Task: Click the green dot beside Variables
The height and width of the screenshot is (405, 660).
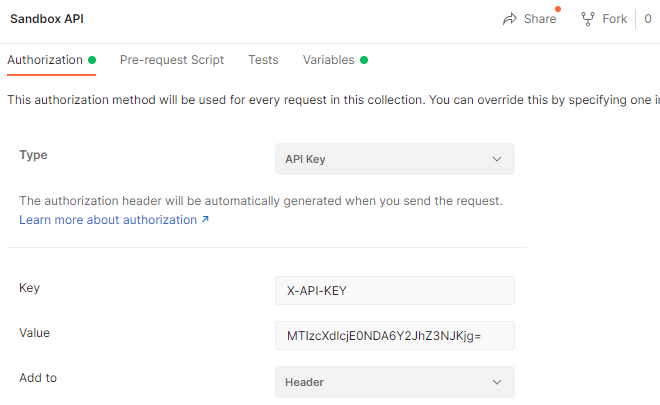Action: coord(364,60)
